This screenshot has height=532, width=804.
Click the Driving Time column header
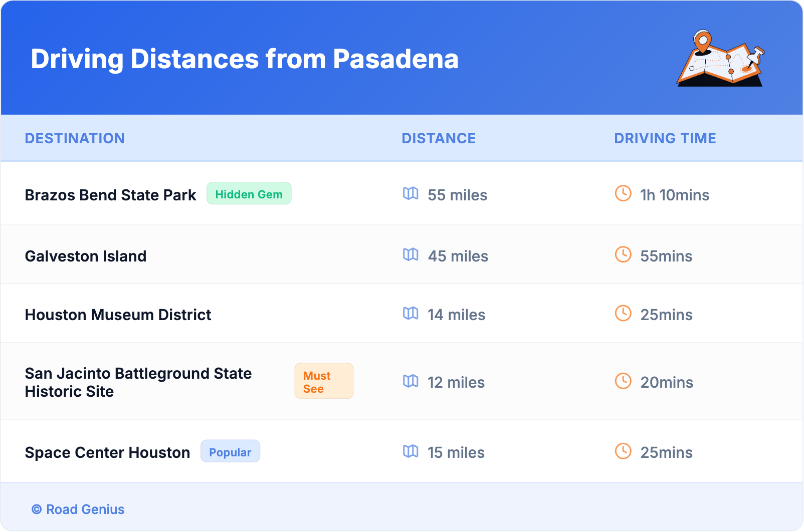click(665, 138)
